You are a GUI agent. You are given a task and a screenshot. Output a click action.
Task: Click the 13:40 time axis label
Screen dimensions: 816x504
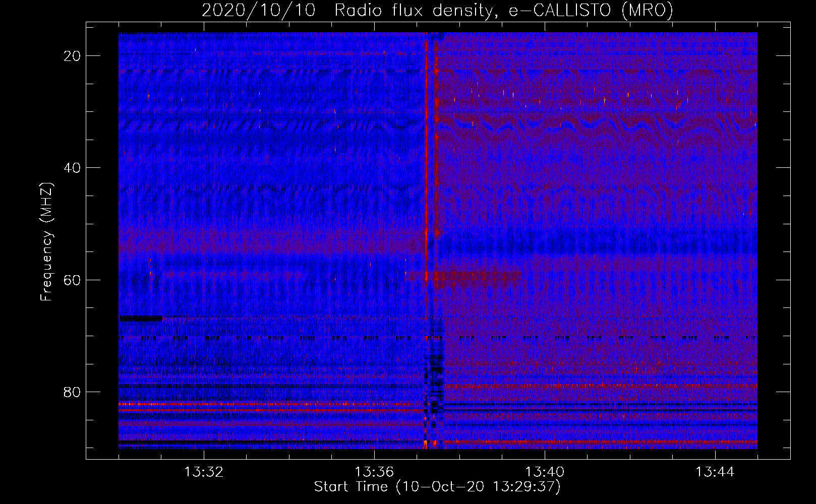pyautogui.click(x=545, y=472)
